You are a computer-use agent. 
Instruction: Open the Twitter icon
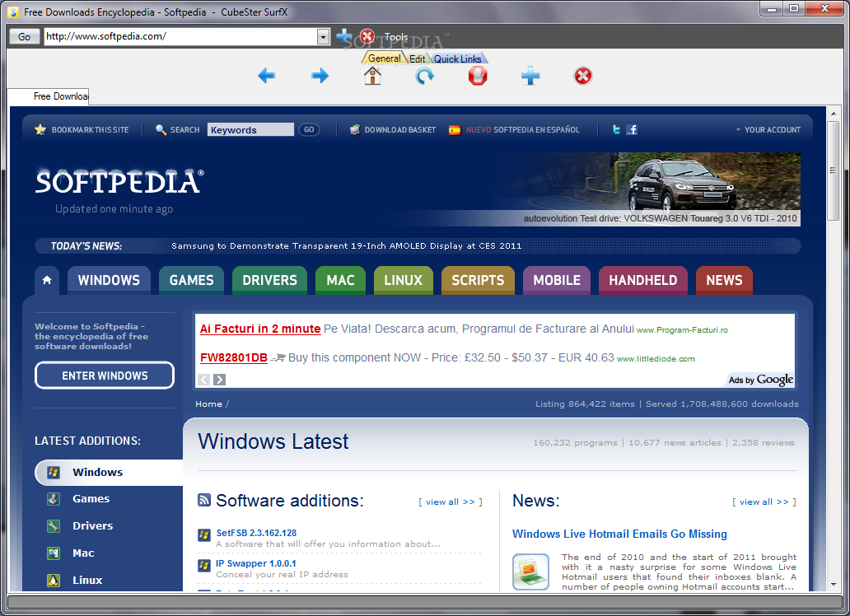pos(616,129)
